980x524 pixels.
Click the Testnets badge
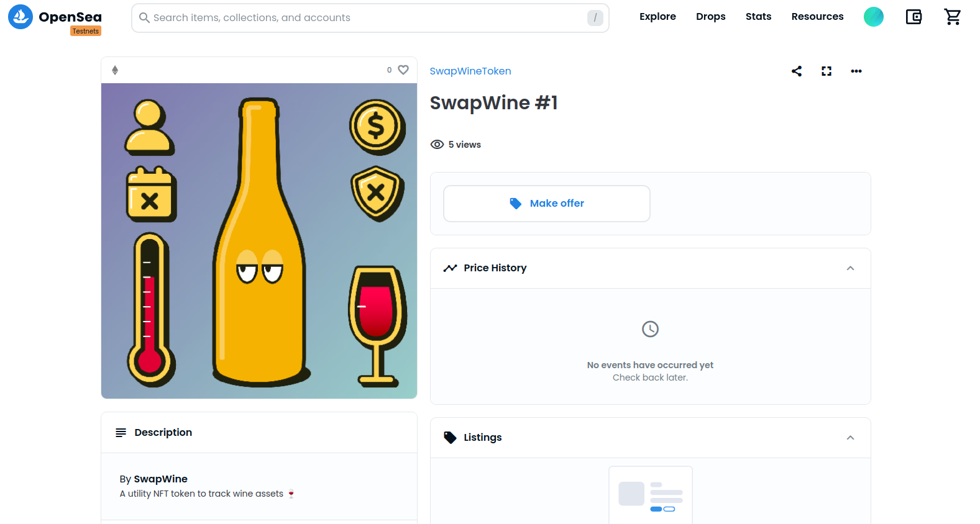(x=86, y=31)
